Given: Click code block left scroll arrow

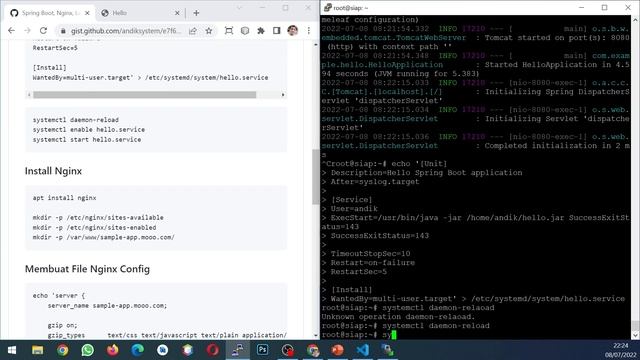Looking at the screenshot, I should [x=29, y=95].
